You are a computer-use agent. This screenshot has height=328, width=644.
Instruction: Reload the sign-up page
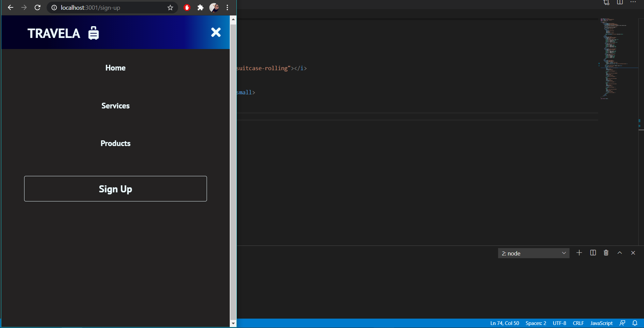(37, 7)
